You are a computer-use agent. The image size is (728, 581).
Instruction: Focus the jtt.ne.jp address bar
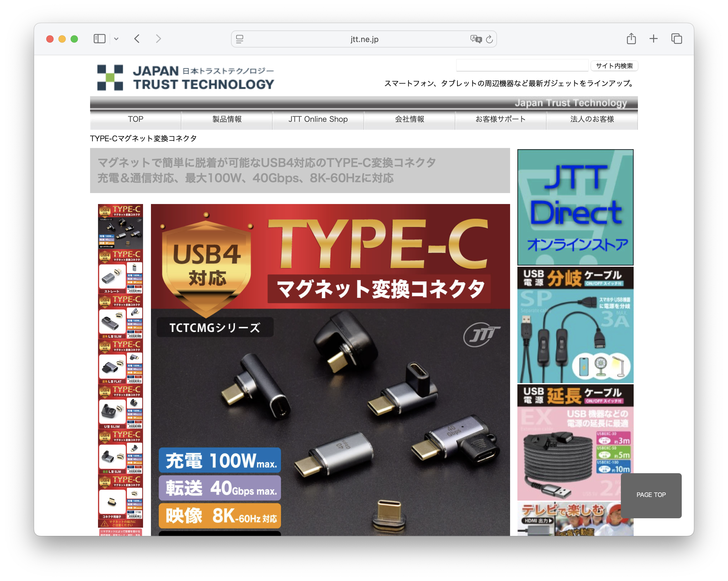pyautogui.click(x=364, y=39)
